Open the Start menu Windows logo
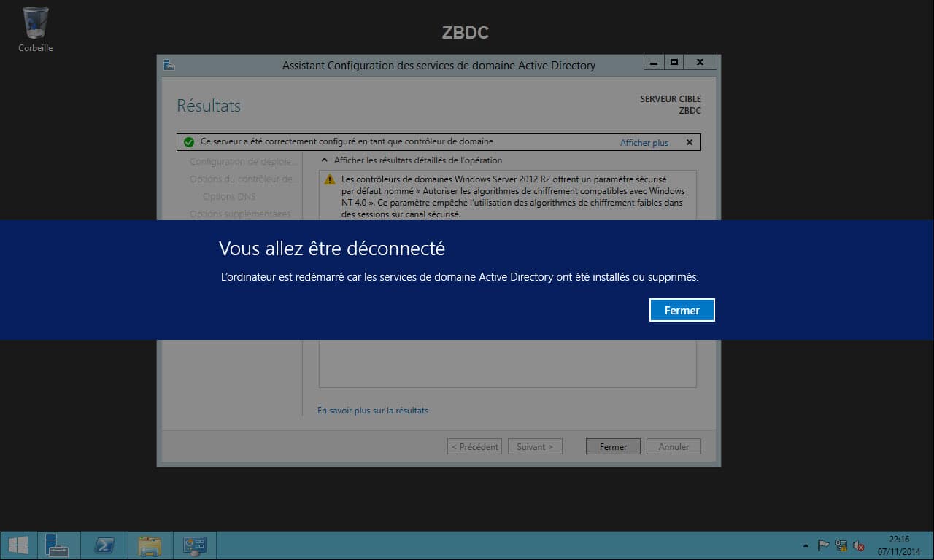 pyautogui.click(x=18, y=545)
